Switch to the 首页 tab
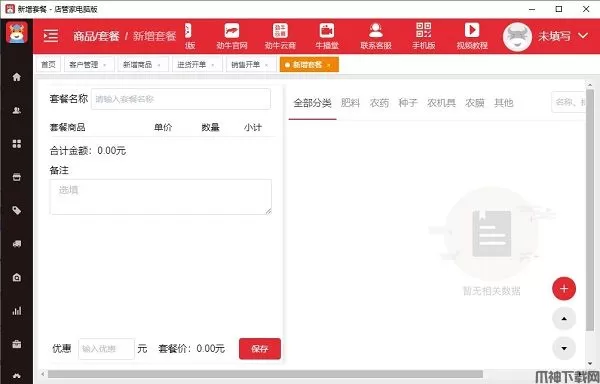The image size is (600, 384). tap(48, 65)
